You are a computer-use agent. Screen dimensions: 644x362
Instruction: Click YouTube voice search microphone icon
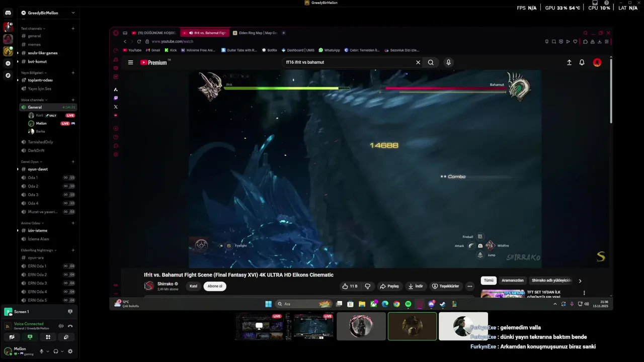click(448, 62)
